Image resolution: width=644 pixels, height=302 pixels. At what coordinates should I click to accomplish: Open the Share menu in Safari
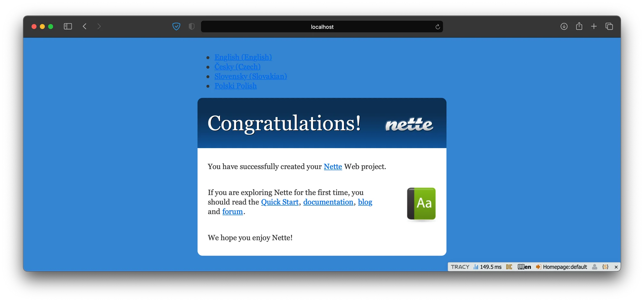[x=579, y=26]
